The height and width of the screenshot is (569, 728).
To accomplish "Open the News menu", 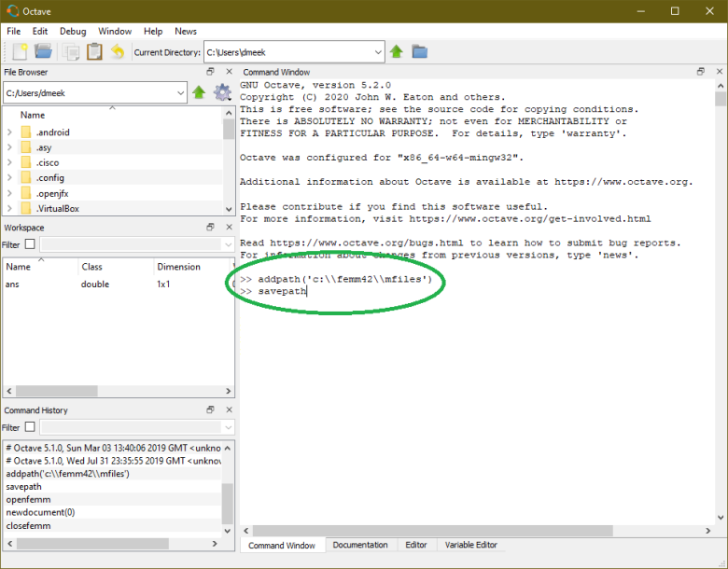I will (186, 31).
